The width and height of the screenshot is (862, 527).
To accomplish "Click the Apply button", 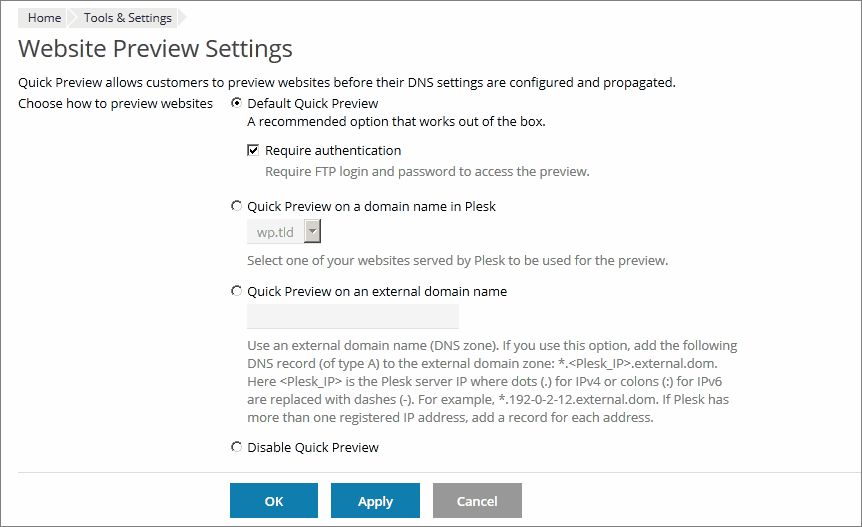I will coord(375,501).
